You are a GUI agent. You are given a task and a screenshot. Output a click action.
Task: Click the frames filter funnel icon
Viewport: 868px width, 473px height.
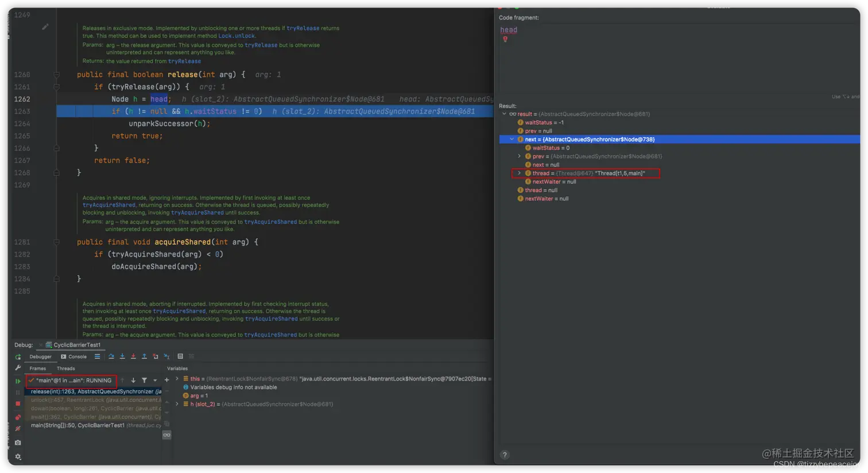pyautogui.click(x=144, y=380)
